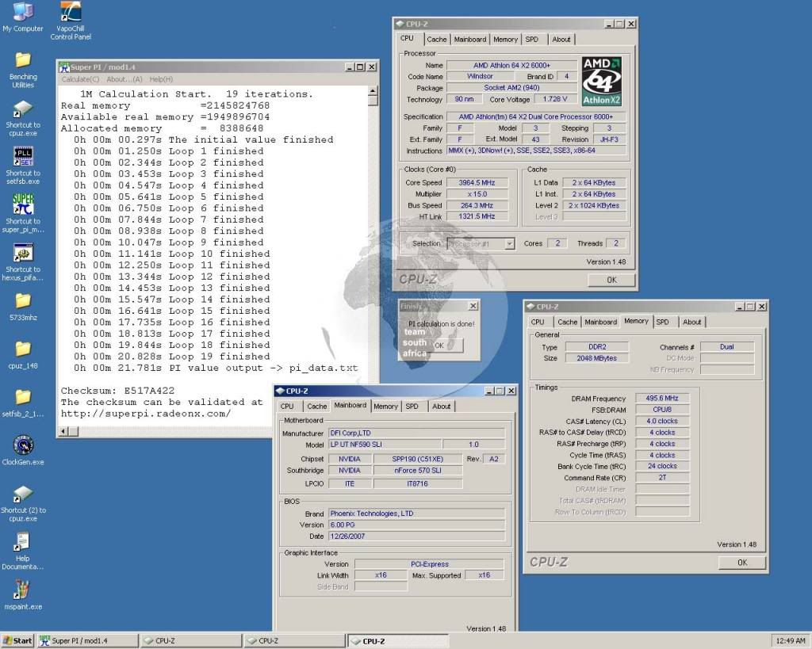812x649 pixels.
Task: Click the system clock showing 12:49 AM
Action: pos(790,641)
